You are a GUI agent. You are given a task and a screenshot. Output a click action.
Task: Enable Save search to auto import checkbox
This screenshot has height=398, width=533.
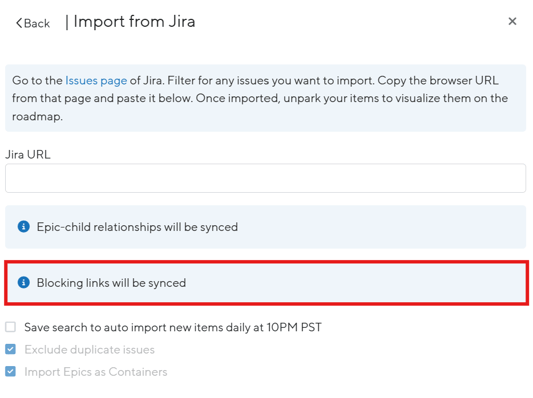pos(11,327)
